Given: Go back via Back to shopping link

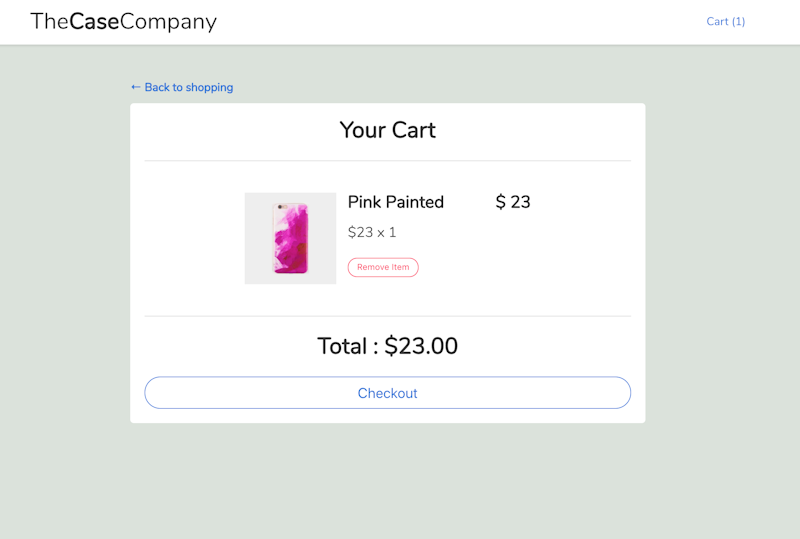Looking at the screenshot, I should pos(182,87).
